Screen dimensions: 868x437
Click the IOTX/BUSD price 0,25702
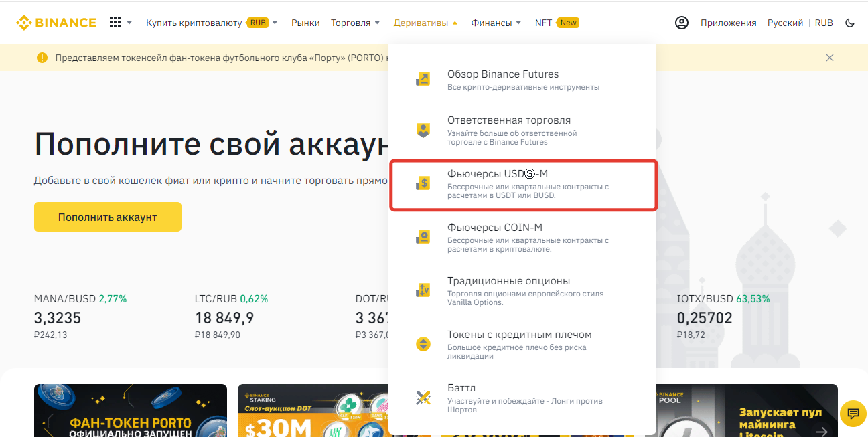(705, 317)
